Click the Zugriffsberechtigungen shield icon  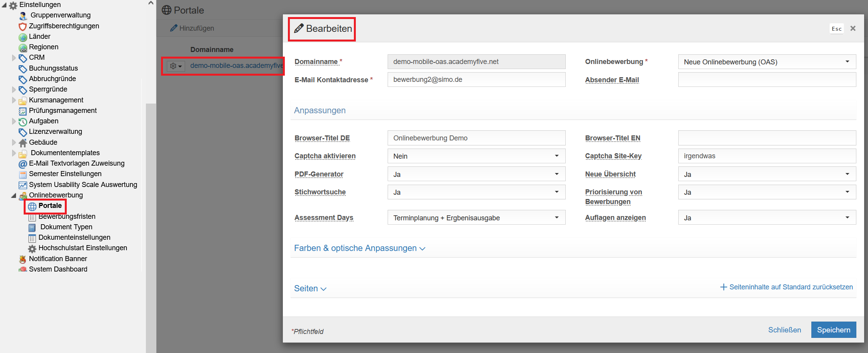[23, 26]
